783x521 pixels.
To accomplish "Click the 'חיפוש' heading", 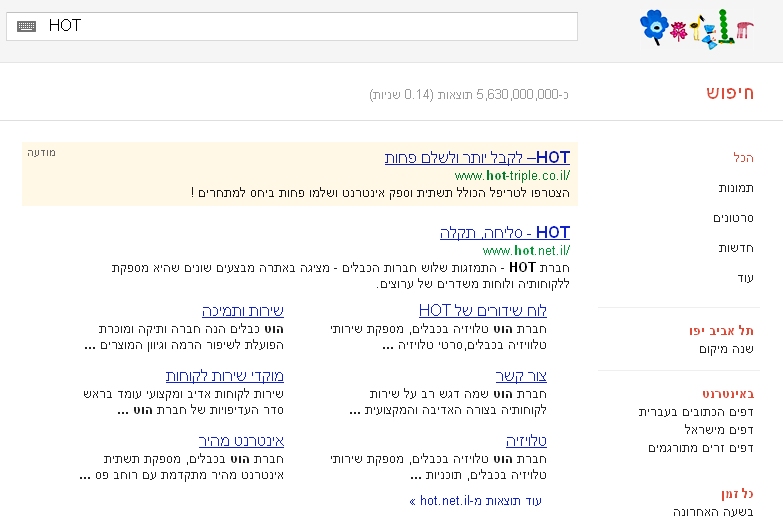I will coord(730,93).
